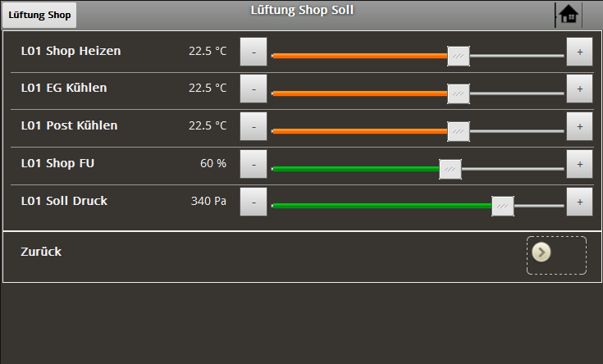Click the L01 Shop FU slider thumb
This screenshot has height=364, width=603.
pyautogui.click(x=450, y=169)
